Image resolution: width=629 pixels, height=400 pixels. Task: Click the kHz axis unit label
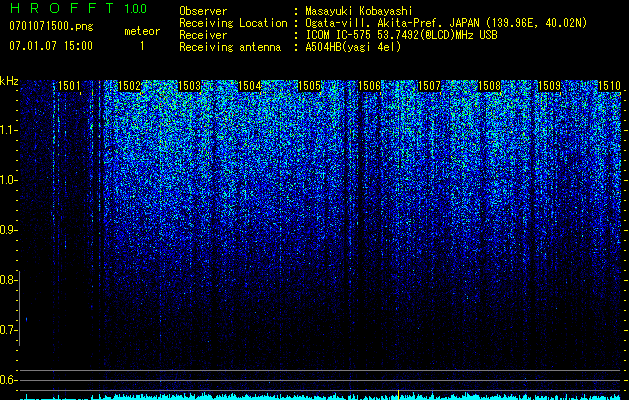pos(9,81)
